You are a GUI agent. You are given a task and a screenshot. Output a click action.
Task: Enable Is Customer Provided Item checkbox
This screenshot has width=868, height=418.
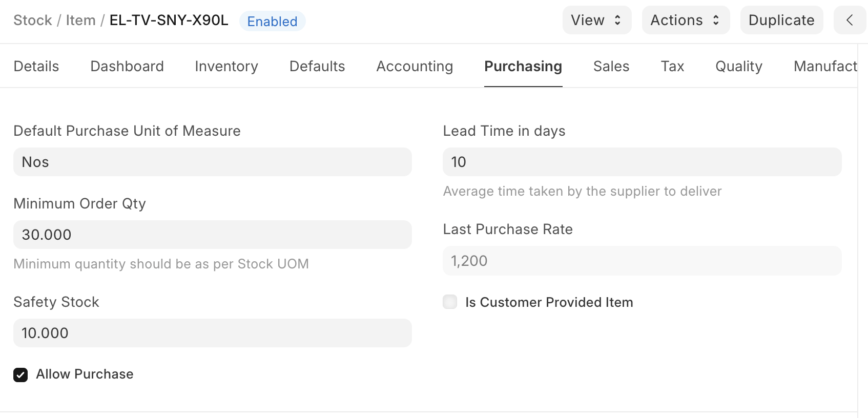coord(450,302)
